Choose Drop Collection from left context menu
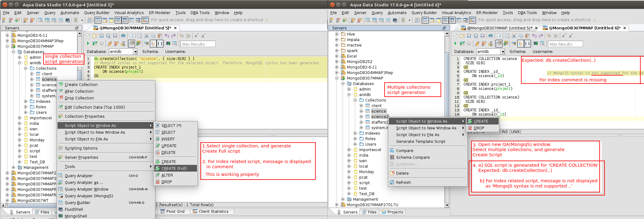This screenshot has height=219, width=644. click(x=106, y=98)
